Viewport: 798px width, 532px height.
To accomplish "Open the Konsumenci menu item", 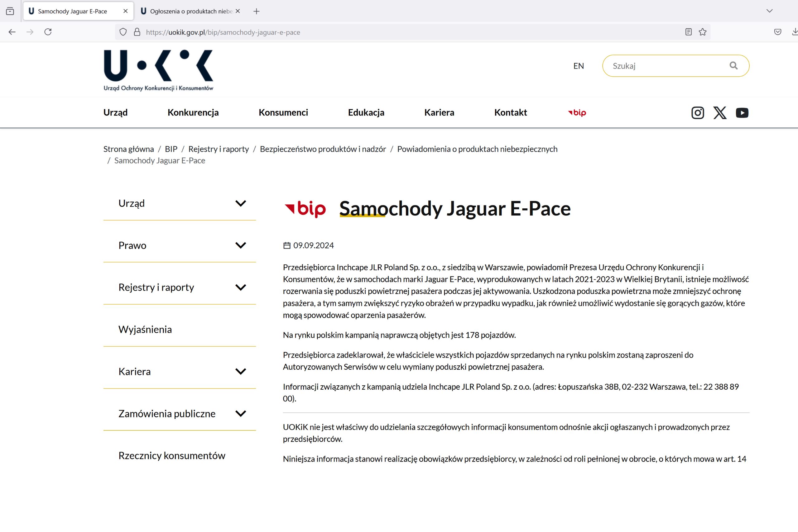I will pyautogui.click(x=283, y=112).
